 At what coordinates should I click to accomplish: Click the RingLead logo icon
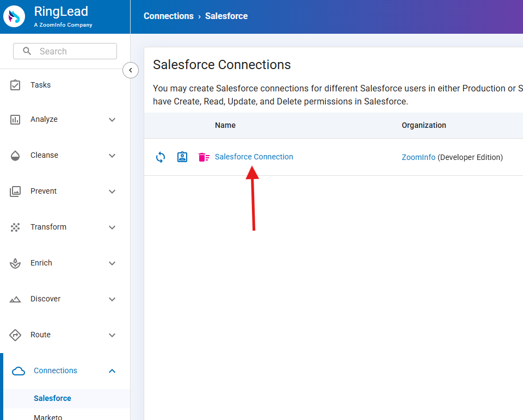(x=15, y=16)
